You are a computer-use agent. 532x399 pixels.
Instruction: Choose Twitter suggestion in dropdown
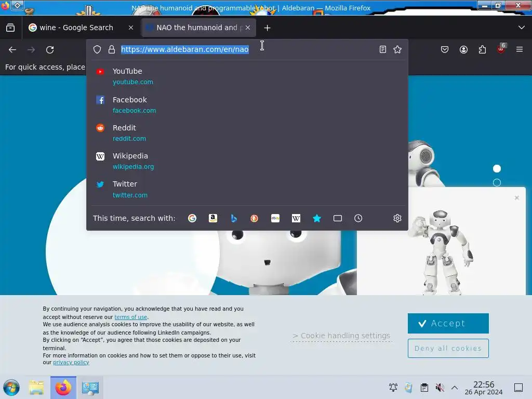247,189
